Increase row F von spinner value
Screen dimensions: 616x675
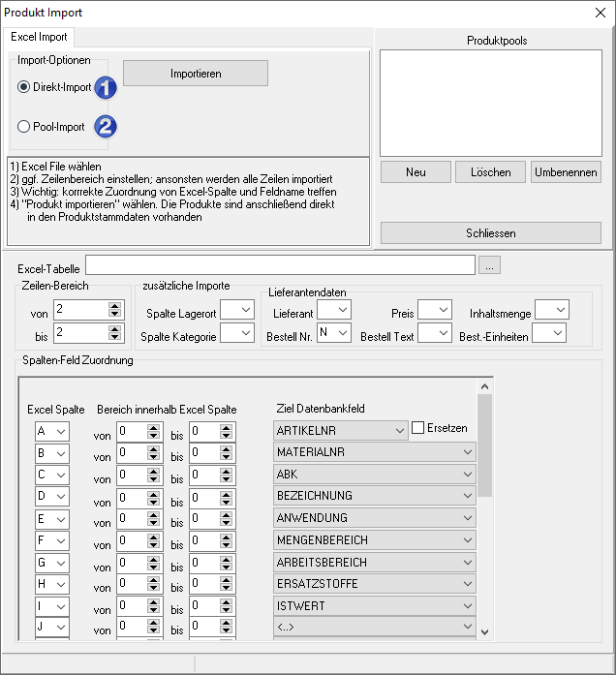tap(153, 537)
